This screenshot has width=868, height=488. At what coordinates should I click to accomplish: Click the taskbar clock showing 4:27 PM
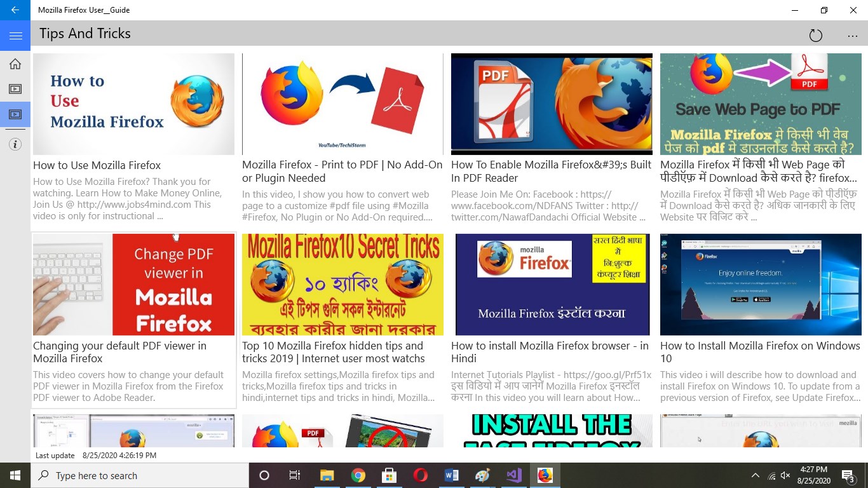tap(814, 475)
